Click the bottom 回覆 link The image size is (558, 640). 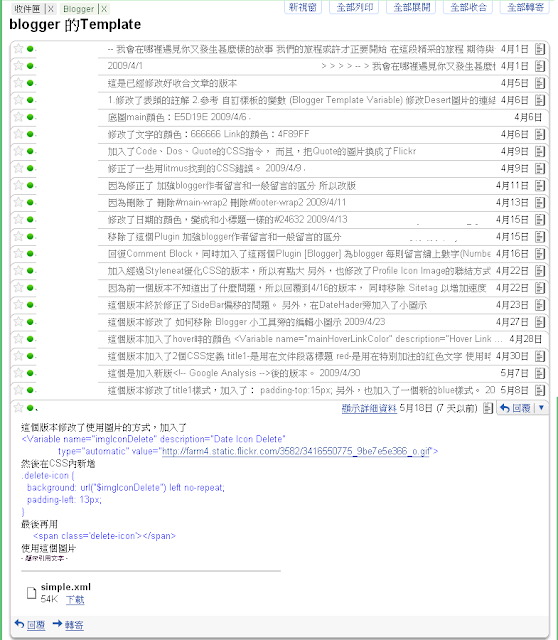tap(36, 625)
